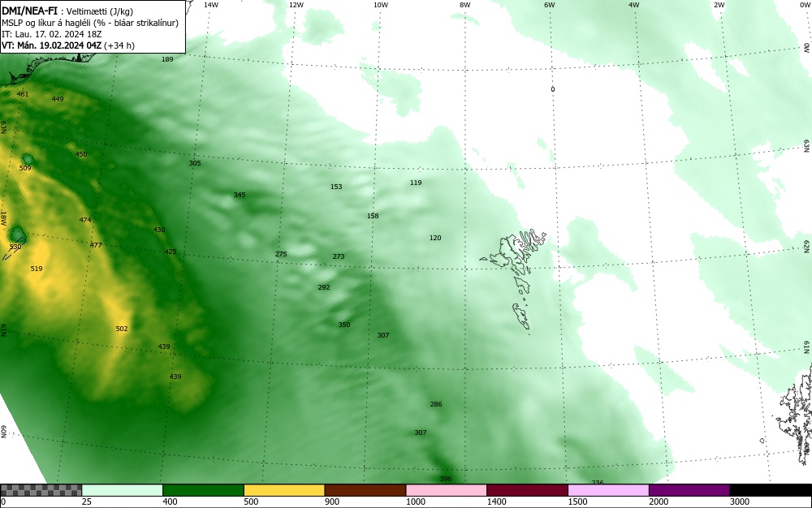Screen dimensions: 812x508
Task: Click the purple 2000–3000 legend swatch
Action: click(689, 490)
